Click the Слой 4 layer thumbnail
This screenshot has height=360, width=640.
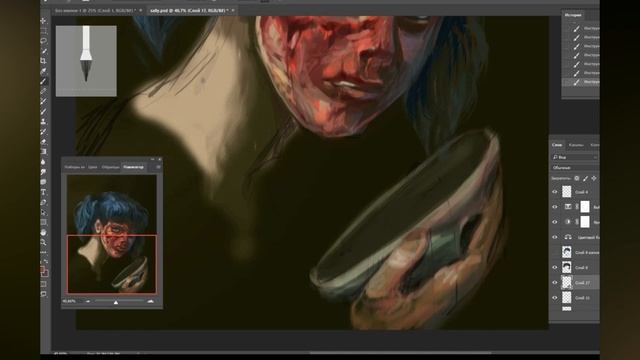pos(567,192)
